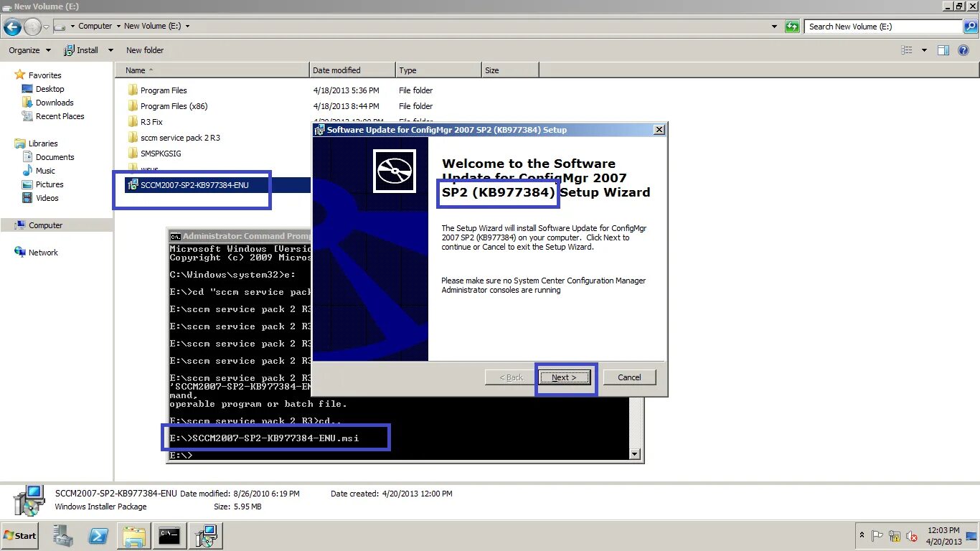
Task: Click the Start button
Action: tap(20, 535)
